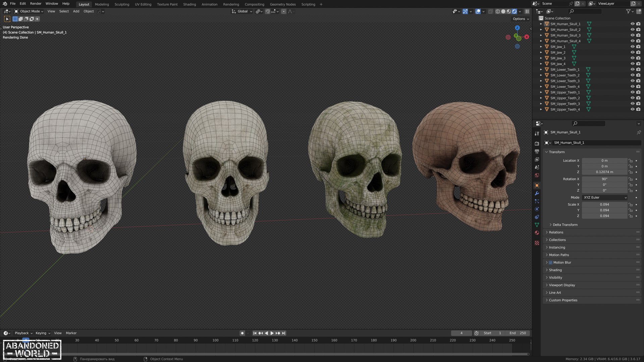644x362 pixels.
Task: Open the World properties tab
Action: click(537, 175)
